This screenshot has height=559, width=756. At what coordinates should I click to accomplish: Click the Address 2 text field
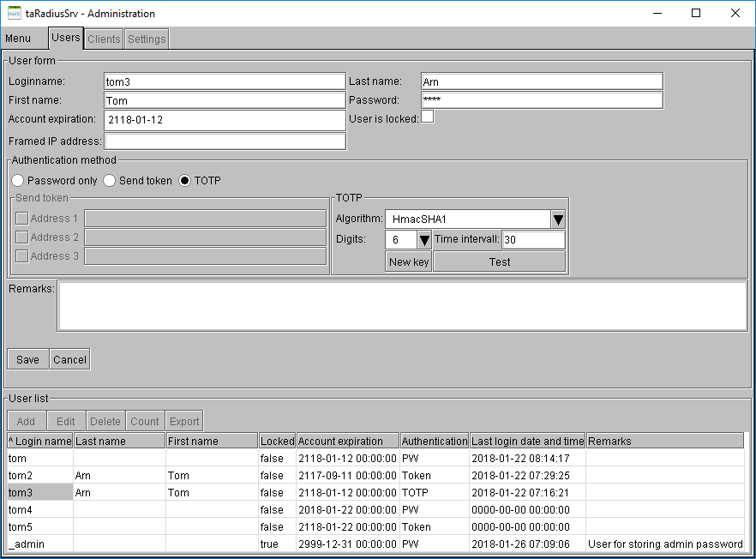[x=206, y=237]
